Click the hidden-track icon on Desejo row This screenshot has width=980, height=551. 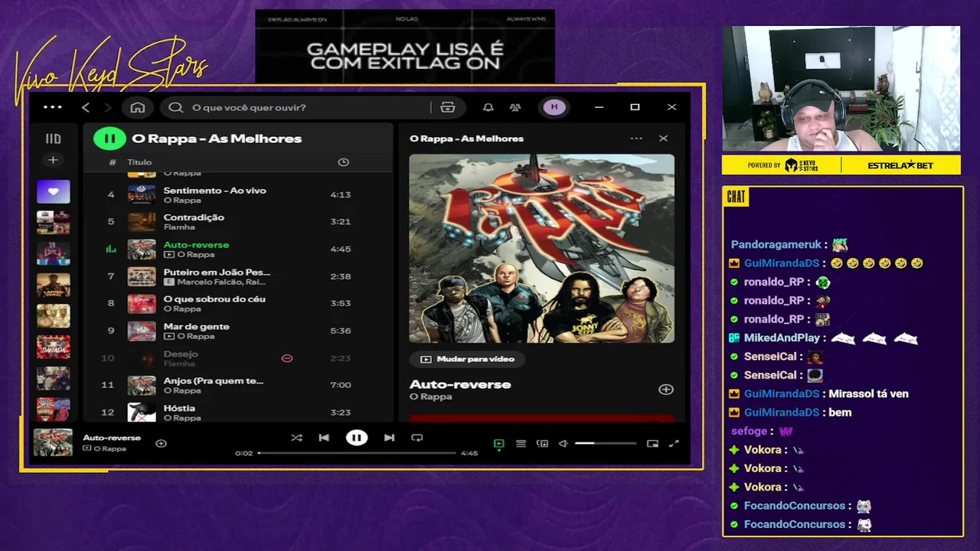pyautogui.click(x=287, y=358)
